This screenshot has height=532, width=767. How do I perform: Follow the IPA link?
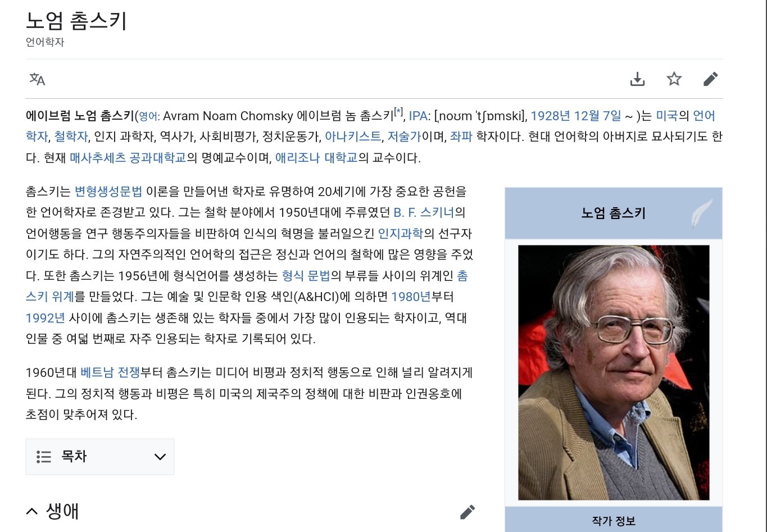coord(418,116)
